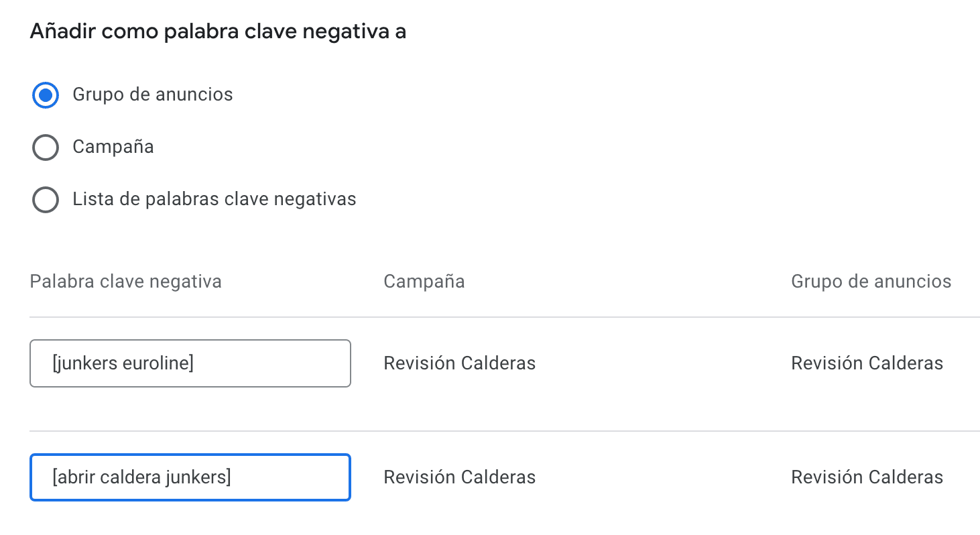Click the 'Campaña' table column header
Image resolution: width=980 pixels, height=535 pixels.
point(424,281)
